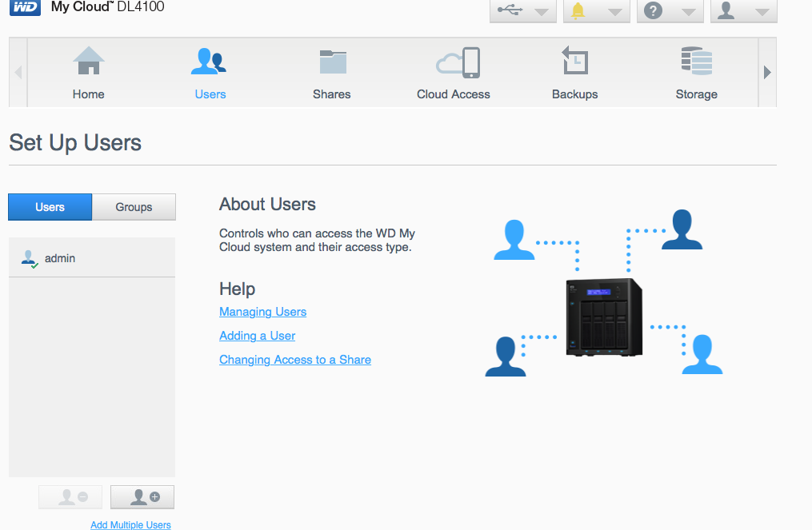812x530 pixels.
Task: Open Changing Access to a Share link
Action: coord(295,360)
